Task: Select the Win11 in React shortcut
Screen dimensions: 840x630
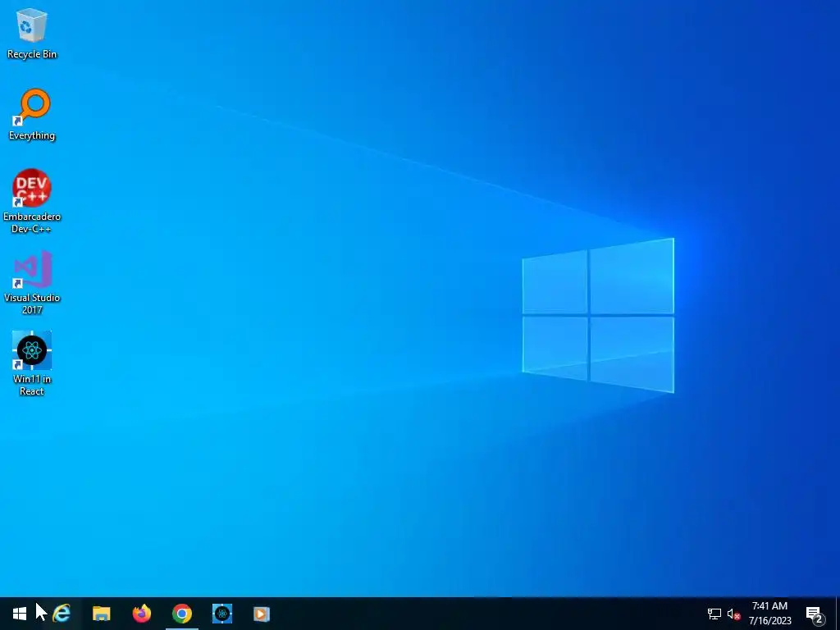Action: pos(32,363)
